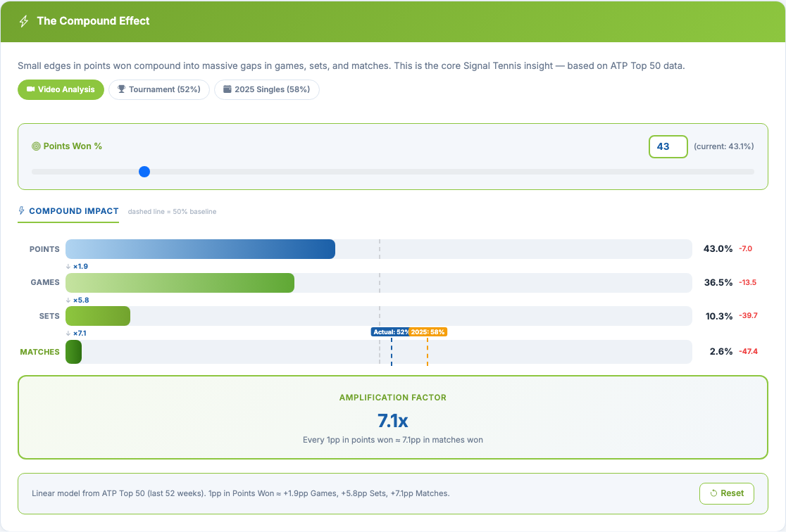Click the target icon beside Points Won %
This screenshot has height=532, width=786.
tap(37, 146)
